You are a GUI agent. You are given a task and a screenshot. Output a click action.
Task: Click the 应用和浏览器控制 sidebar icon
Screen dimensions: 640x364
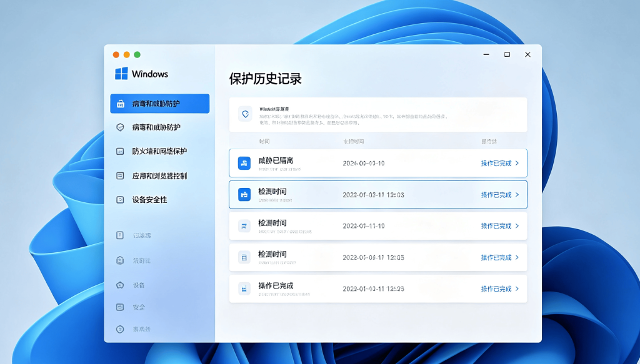pyautogui.click(x=120, y=175)
